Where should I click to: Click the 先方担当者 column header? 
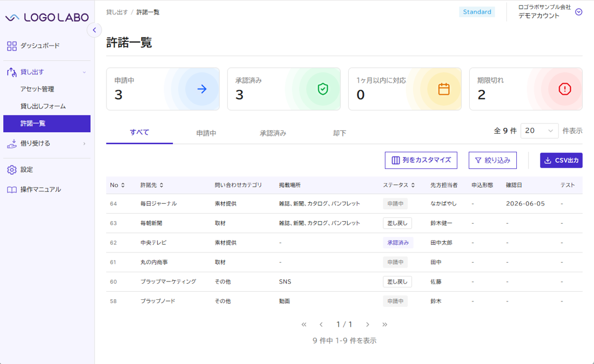point(444,185)
